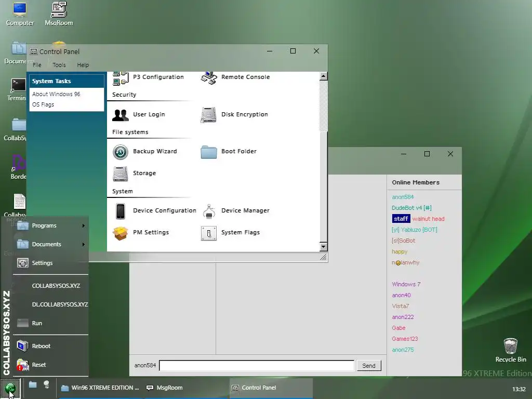
Task: Open the Tools menu in Control Panel
Action: coord(59,65)
